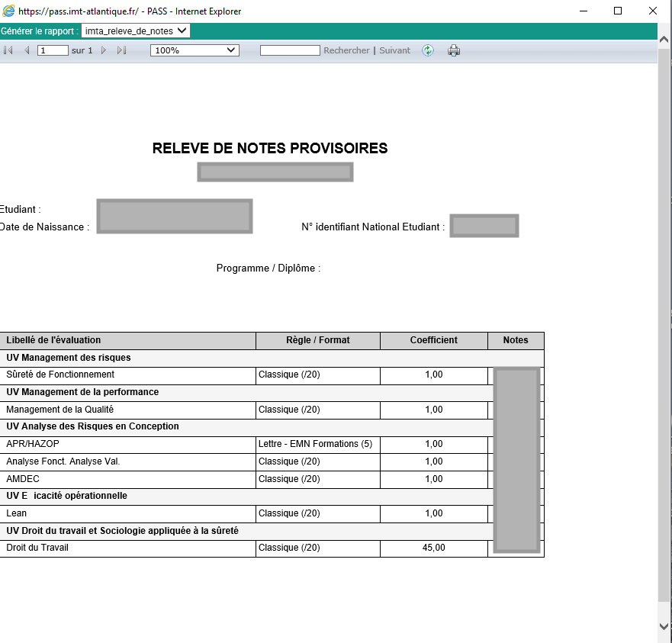Print the report using the printer icon
The image size is (672, 643).
click(x=454, y=50)
